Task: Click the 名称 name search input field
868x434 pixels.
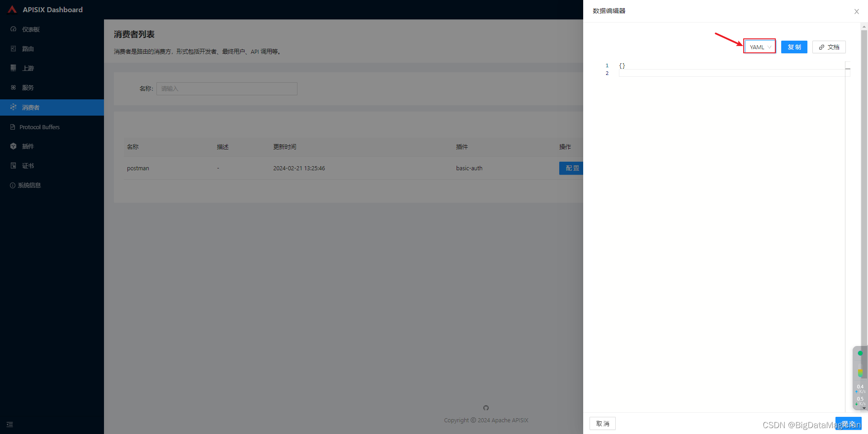Action: 226,89
